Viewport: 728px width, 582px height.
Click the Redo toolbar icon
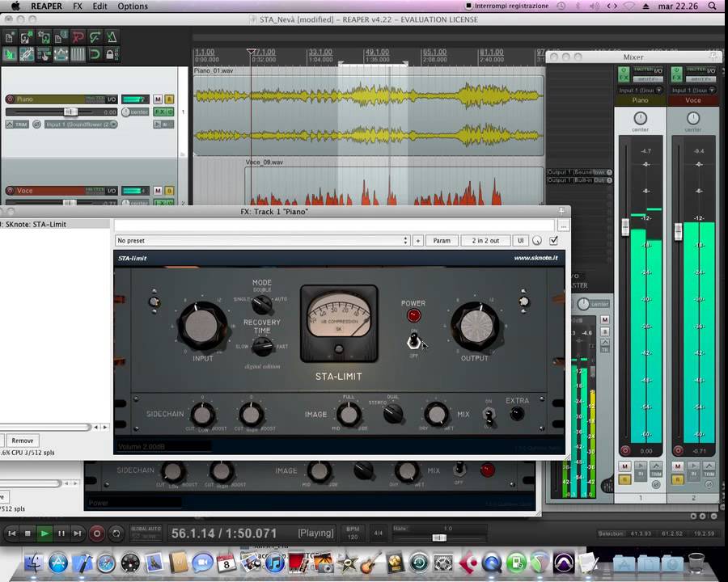pyautogui.click(x=95, y=37)
